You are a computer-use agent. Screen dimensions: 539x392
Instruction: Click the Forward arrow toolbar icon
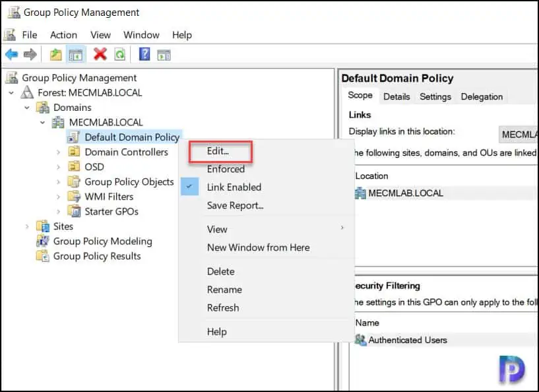30,54
